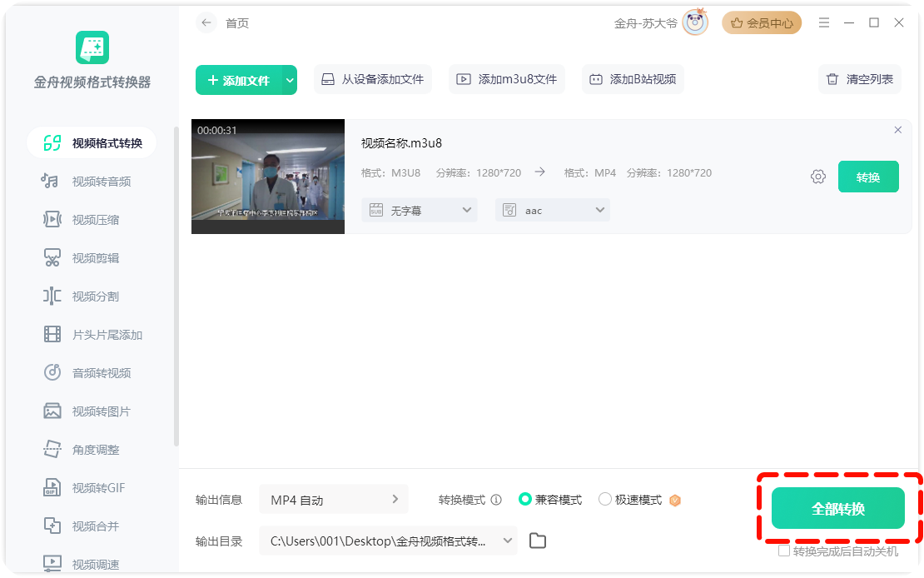Select 极速模式 radio button

[605, 500]
